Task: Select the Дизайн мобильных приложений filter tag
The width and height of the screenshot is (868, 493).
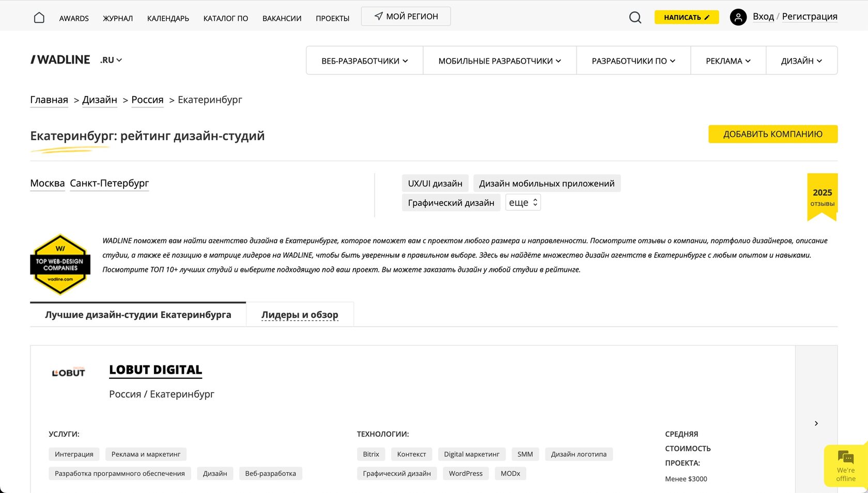Action: click(x=547, y=183)
